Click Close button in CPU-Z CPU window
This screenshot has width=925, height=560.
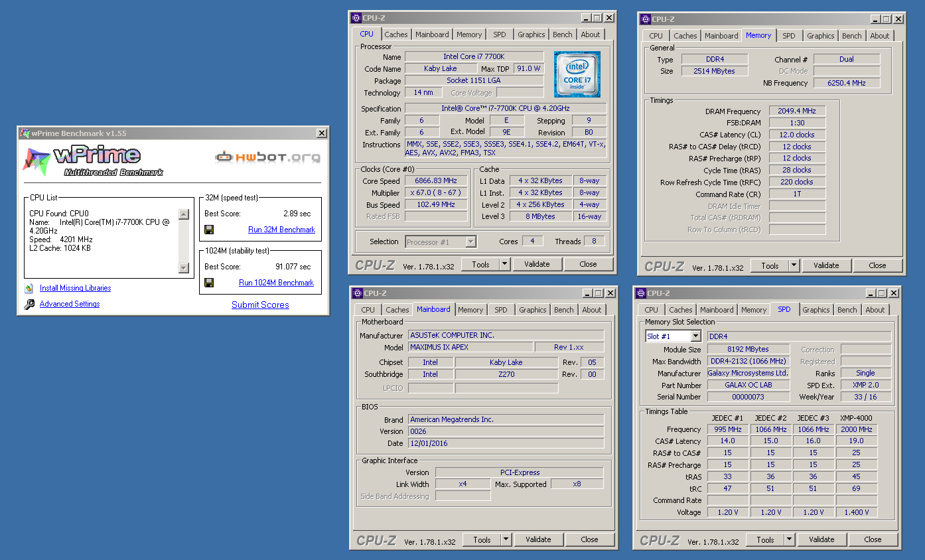[588, 264]
